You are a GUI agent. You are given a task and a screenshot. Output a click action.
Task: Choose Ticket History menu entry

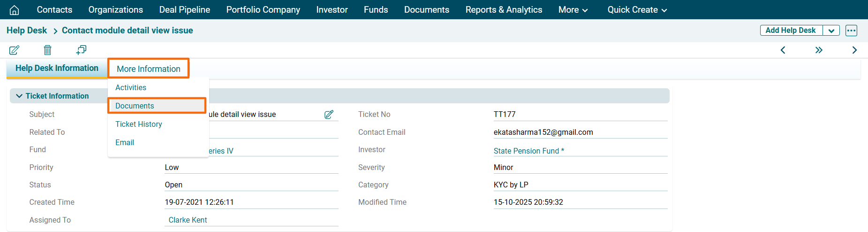click(139, 124)
